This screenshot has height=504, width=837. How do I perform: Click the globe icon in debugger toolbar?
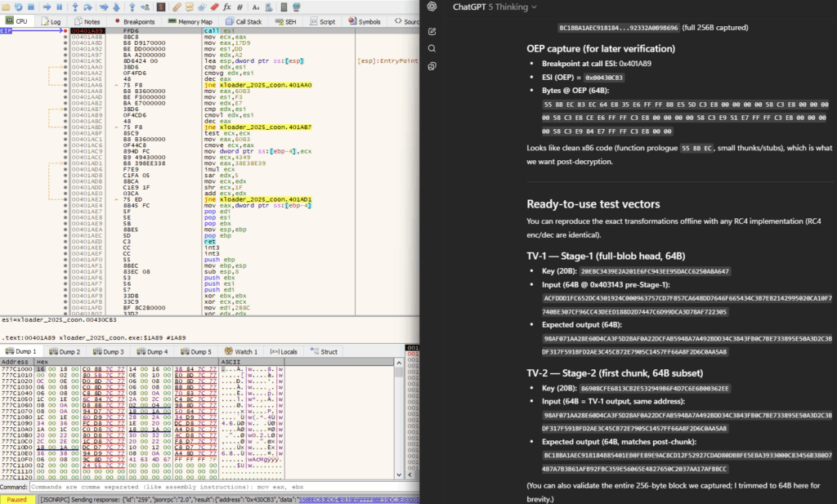point(296,7)
